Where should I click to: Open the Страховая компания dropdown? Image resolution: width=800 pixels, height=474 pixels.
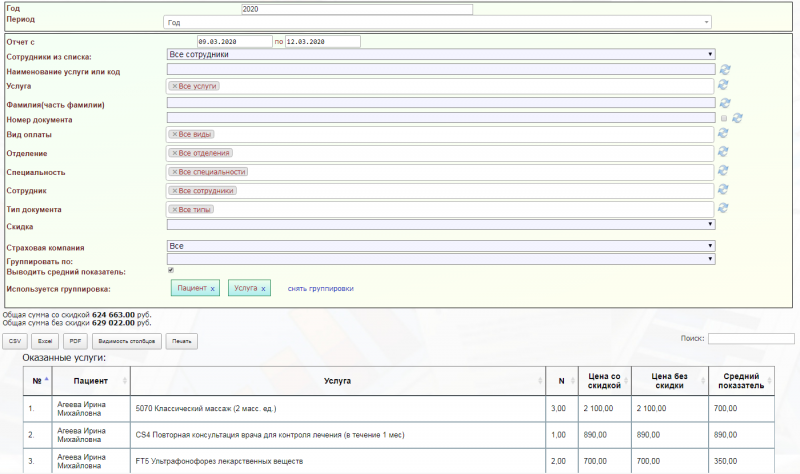[441, 245]
